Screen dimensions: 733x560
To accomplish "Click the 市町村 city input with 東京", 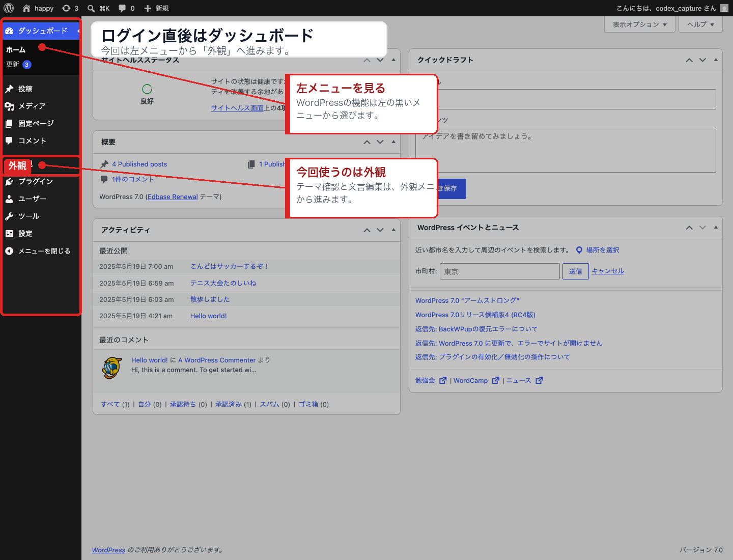I will pos(500,271).
